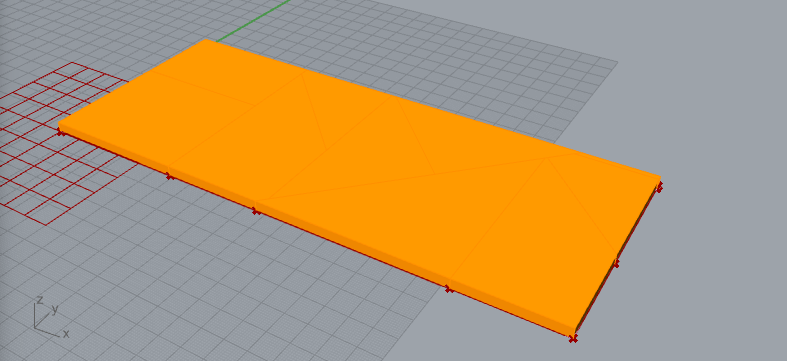Select the green Y-axis line

pos(253,20)
